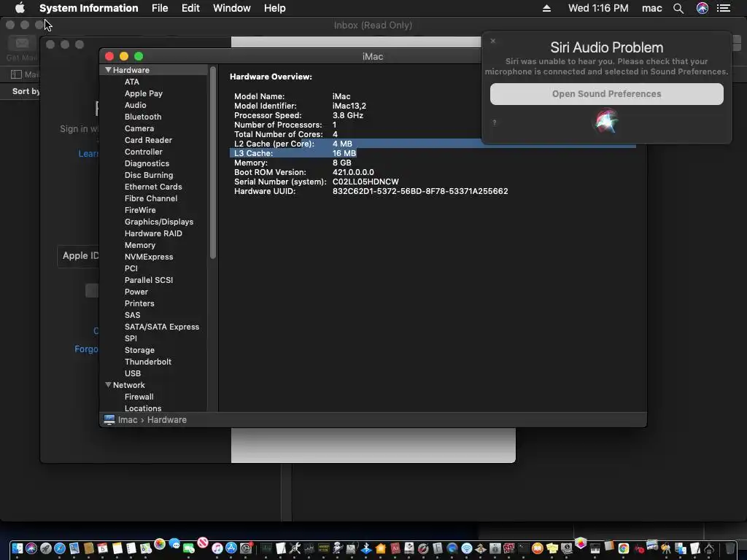Click the Apple ID field in background window
The width and height of the screenshot is (747, 560).
tap(79, 256)
